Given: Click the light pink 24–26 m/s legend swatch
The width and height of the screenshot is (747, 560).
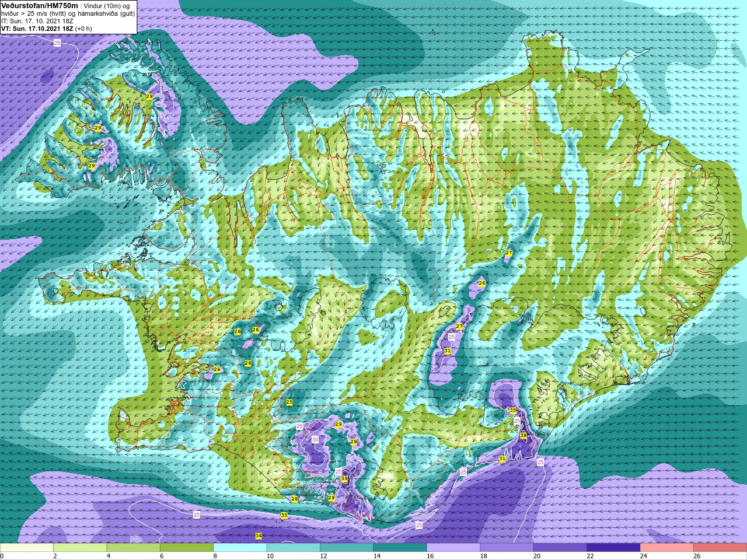Looking at the screenshot, I should (666, 548).
